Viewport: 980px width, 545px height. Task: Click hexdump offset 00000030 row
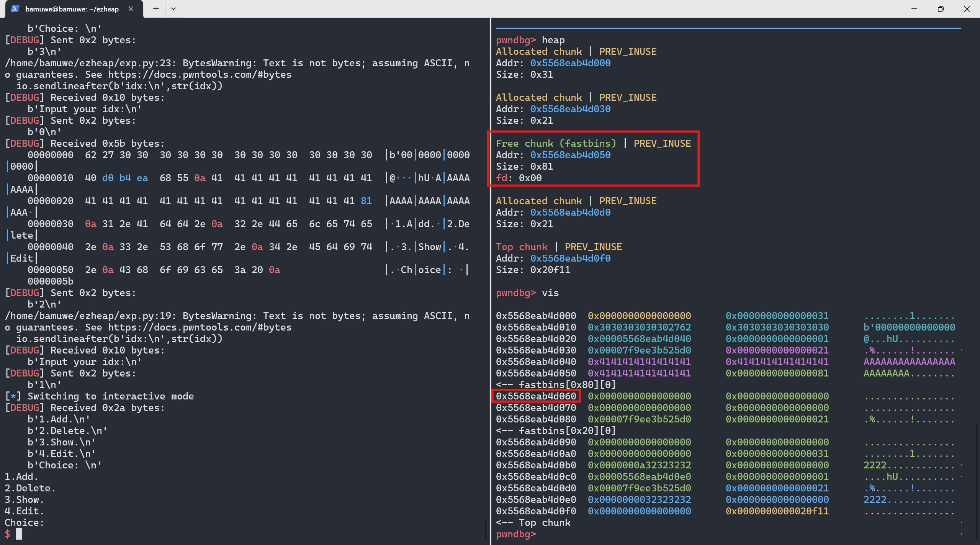pos(249,224)
